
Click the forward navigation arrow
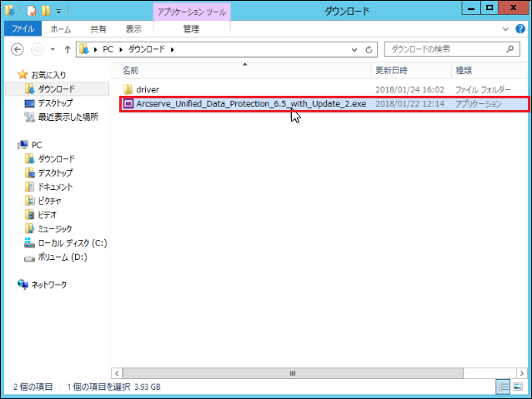coord(37,50)
